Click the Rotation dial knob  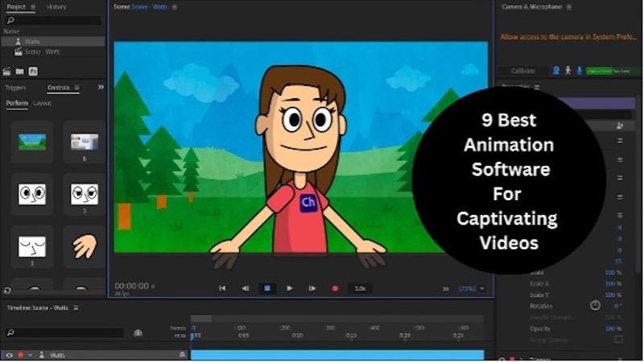pyautogui.click(x=595, y=306)
